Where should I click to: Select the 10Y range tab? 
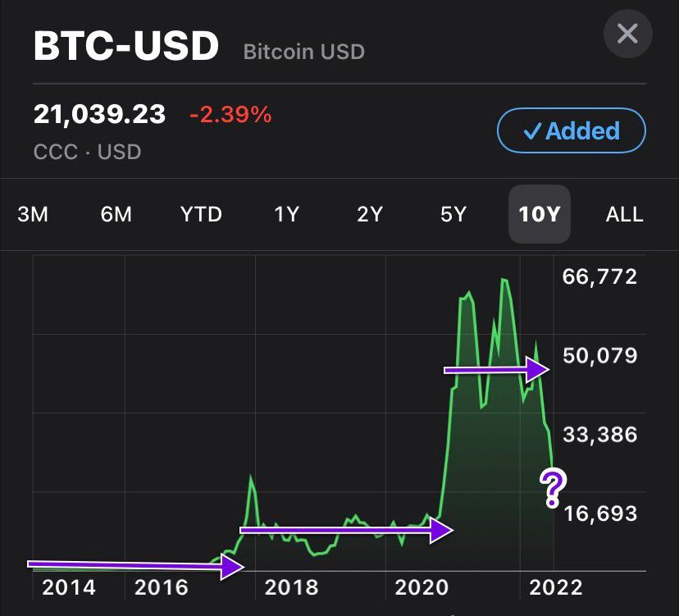(x=539, y=215)
